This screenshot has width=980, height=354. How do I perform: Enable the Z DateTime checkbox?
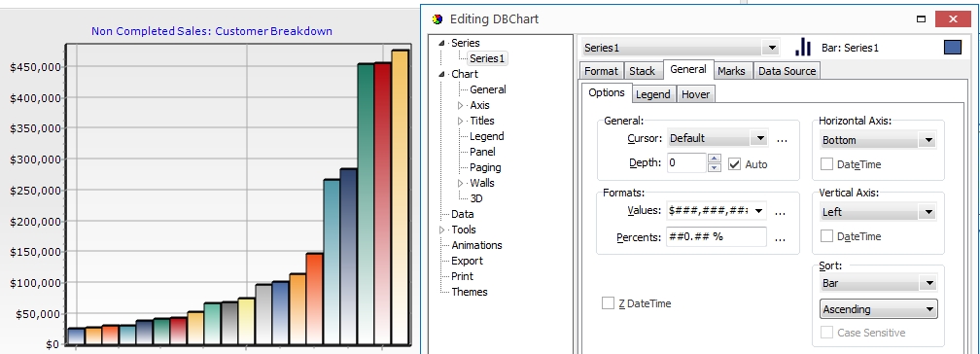point(608,303)
